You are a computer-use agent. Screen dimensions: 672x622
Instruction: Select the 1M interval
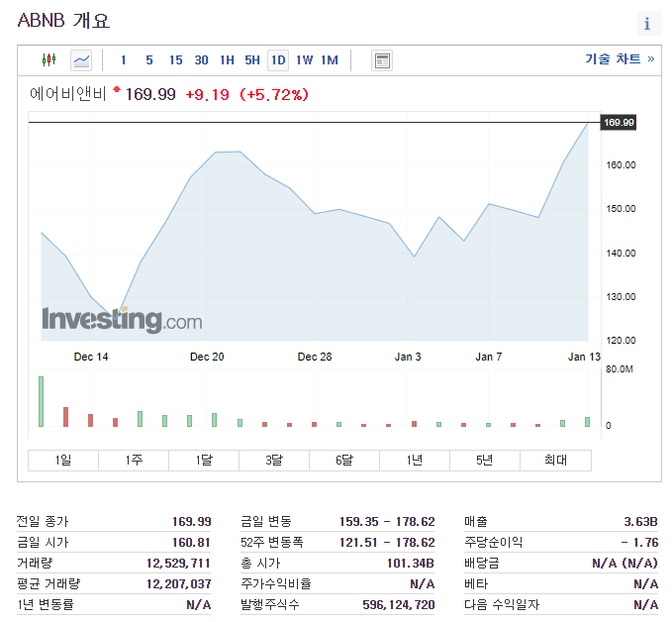pyautogui.click(x=330, y=60)
